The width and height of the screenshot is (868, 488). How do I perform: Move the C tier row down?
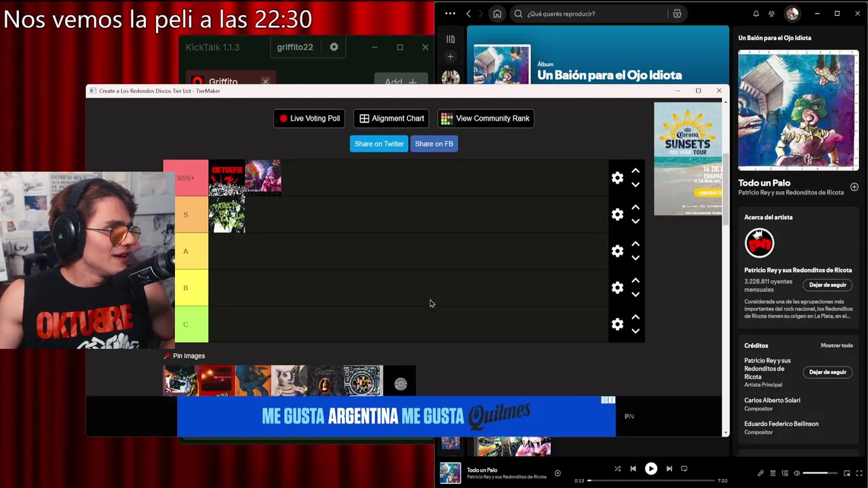point(635,331)
